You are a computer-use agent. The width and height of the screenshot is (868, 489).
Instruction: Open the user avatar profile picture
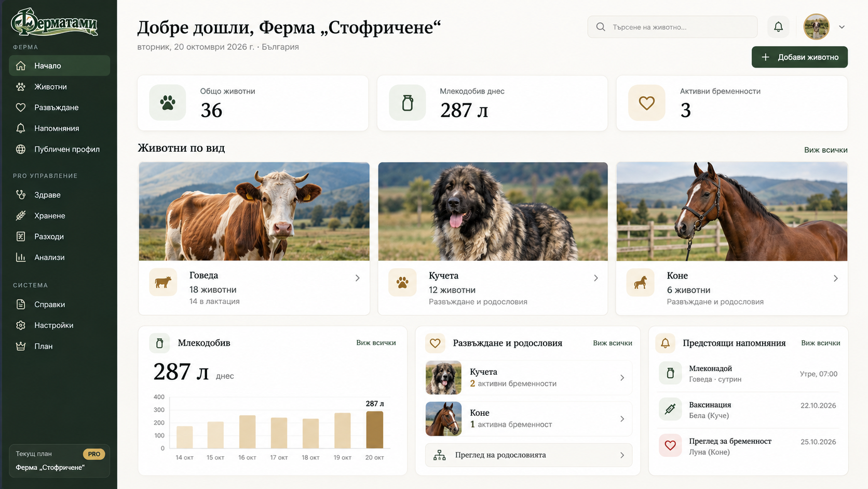pyautogui.click(x=817, y=27)
